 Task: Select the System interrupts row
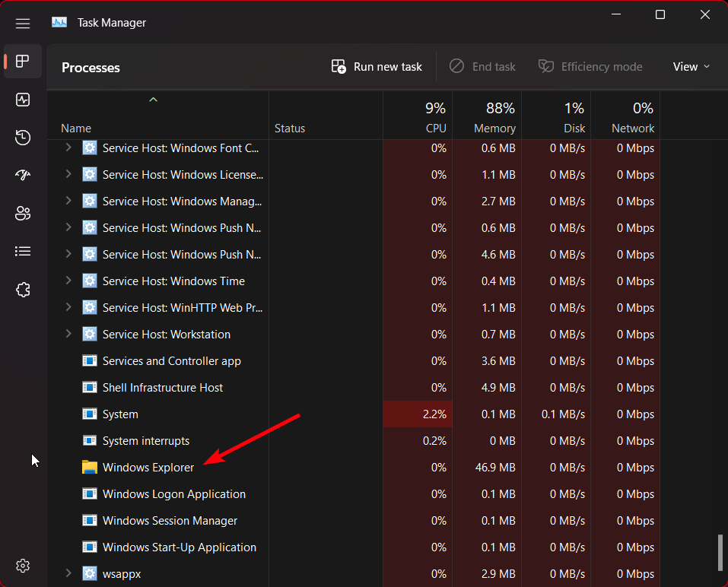click(x=354, y=441)
